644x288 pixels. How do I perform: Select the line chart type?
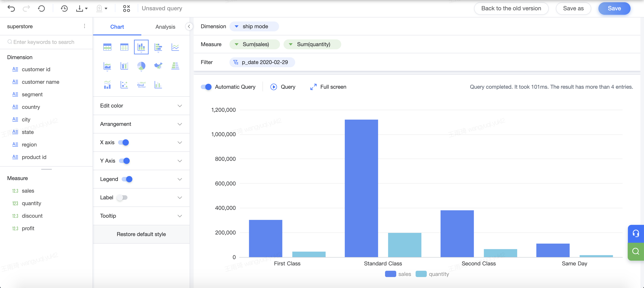[x=175, y=47]
